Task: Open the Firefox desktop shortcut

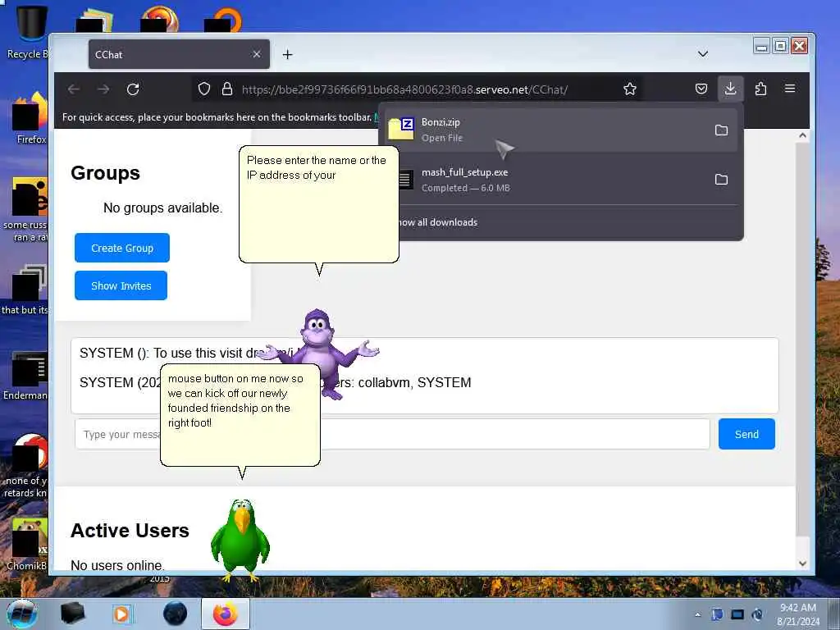Action: point(30,118)
